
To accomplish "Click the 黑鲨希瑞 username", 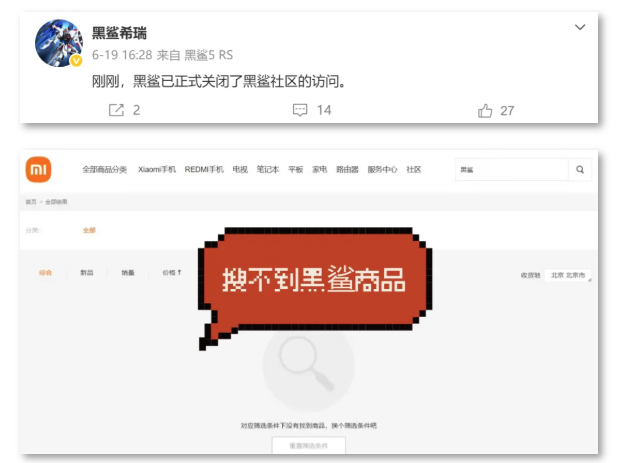I will coord(119,33).
